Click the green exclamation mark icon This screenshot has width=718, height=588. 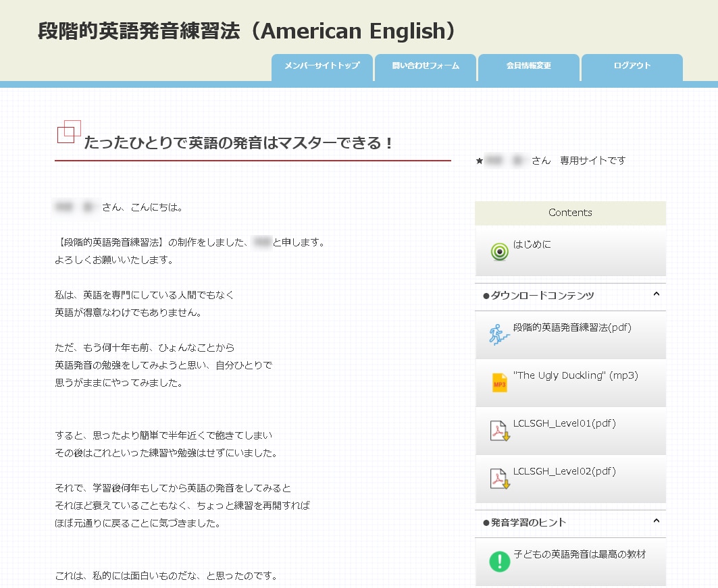pyautogui.click(x=500, y=561)
